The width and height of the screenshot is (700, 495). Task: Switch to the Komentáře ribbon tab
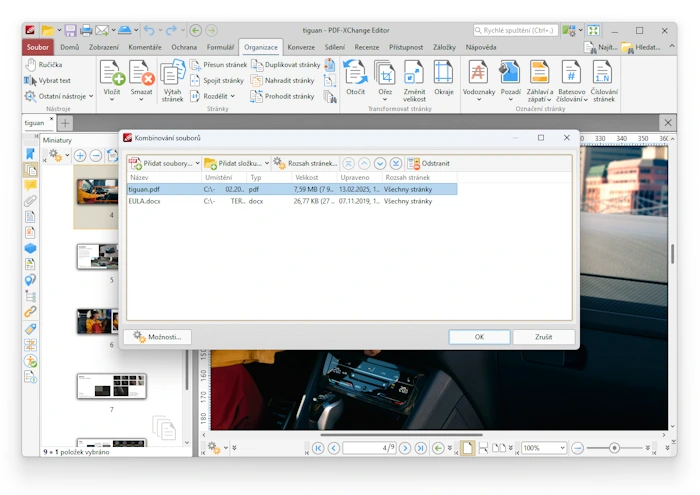click(144, 47)
